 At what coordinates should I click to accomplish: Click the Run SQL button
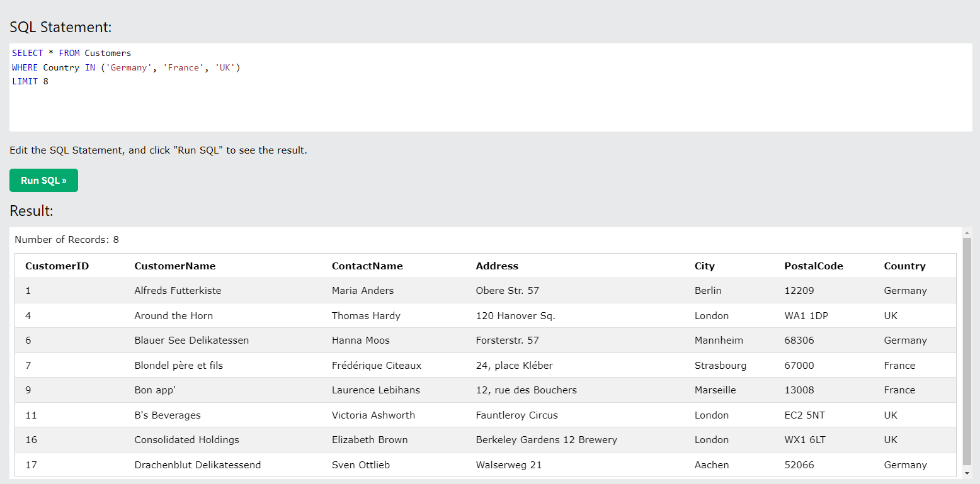[x=43, y=180]
